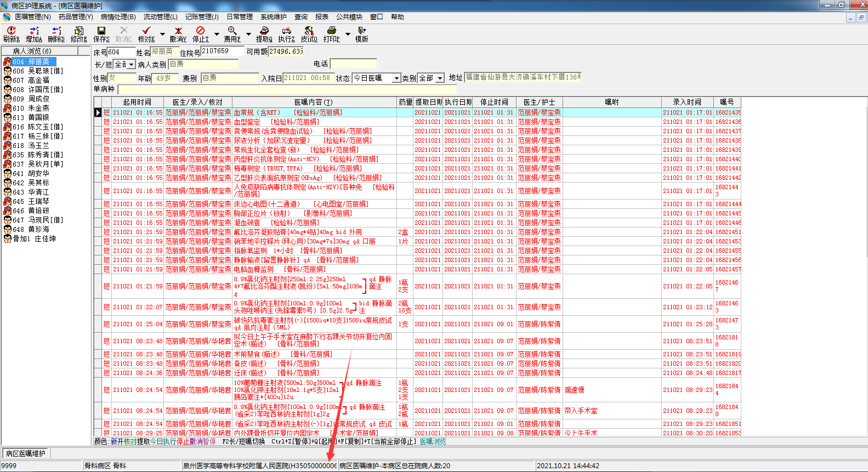Expand the 停止 button dropdown arrow
The height and width of the screenshot is (472, 868).
click(217, 34)
